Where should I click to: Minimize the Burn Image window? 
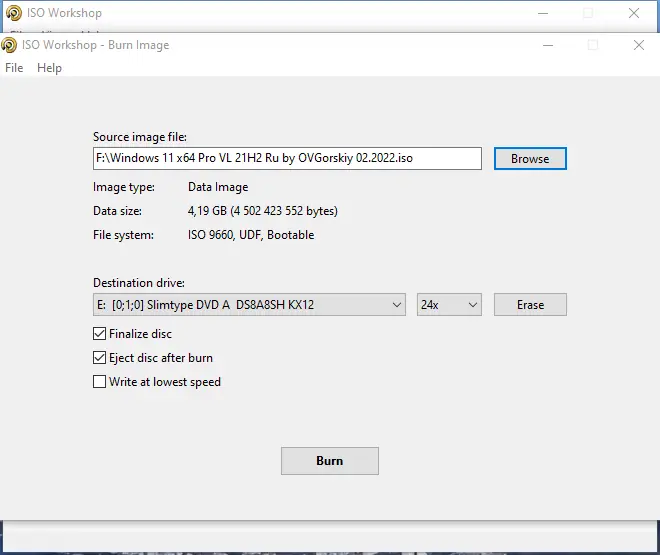coord(548,45)
